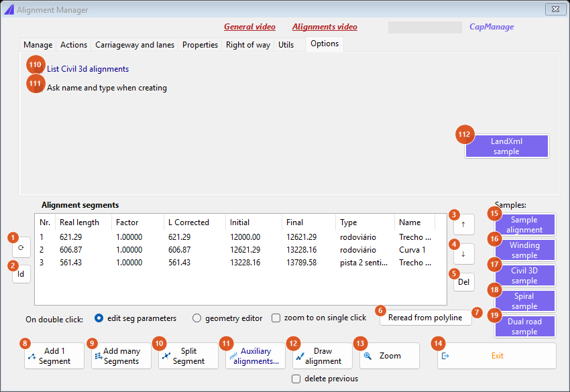
Task: Click the Final value 13789.58
Action: point(301,263)
